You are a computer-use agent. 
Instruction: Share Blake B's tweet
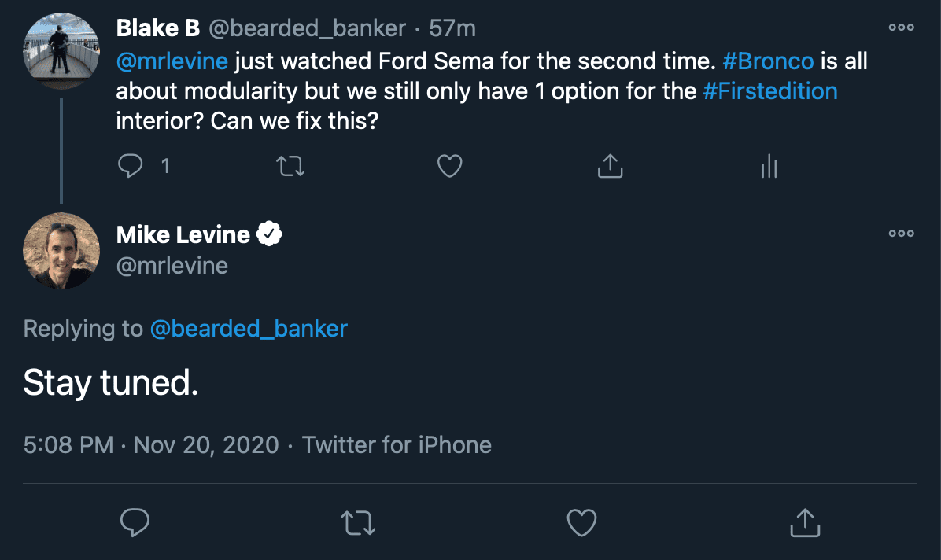coord(610,166)
